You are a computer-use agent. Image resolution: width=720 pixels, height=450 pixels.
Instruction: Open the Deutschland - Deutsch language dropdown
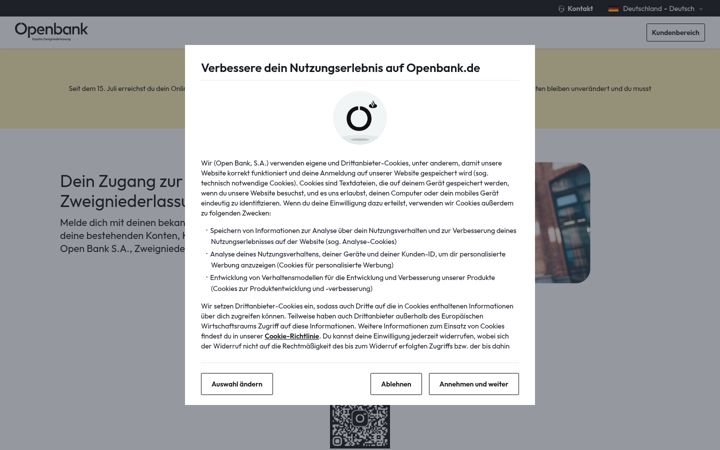[655, 9]
